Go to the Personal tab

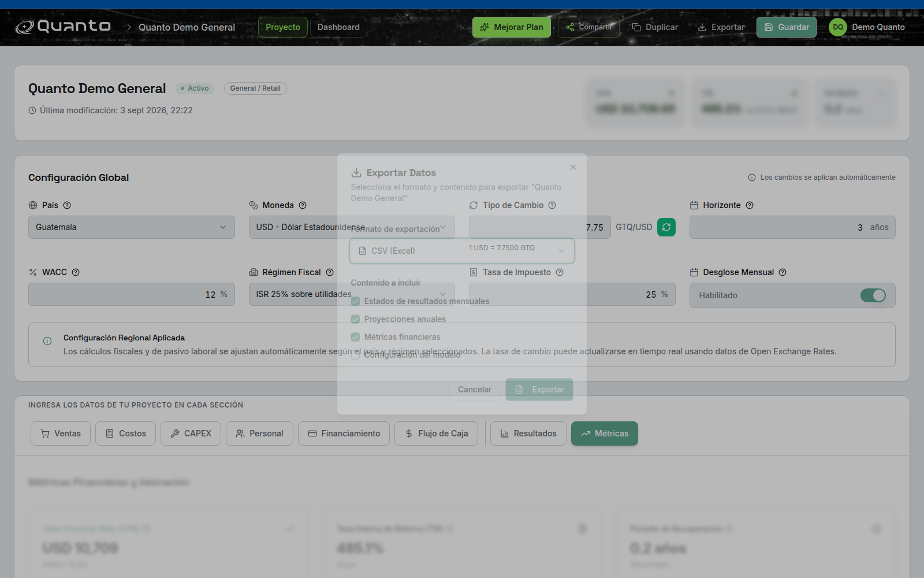259,433
